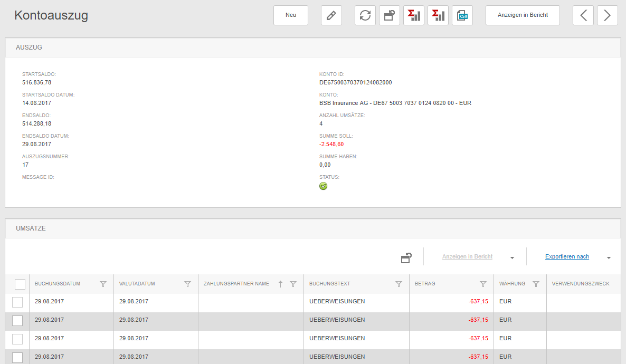Click sort arrow on Zahlungspartner Name column
Image resolution: width=626 pixels, height=364 pixels.
point(281,284)
